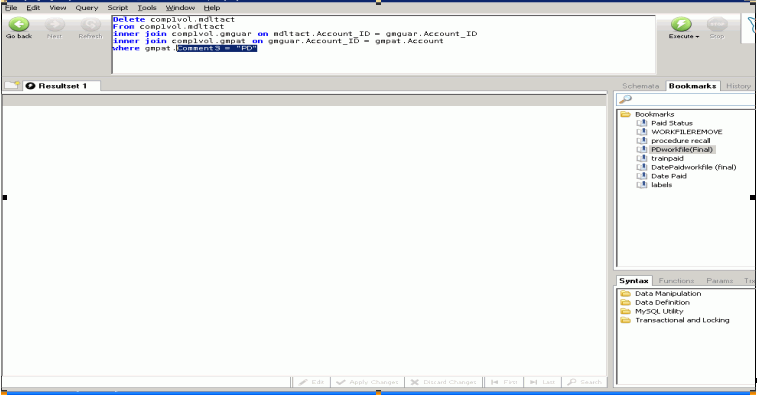Screen dimensions: 757x395
Task: Switch to the Schemata tab
Action: click(640, 86)
